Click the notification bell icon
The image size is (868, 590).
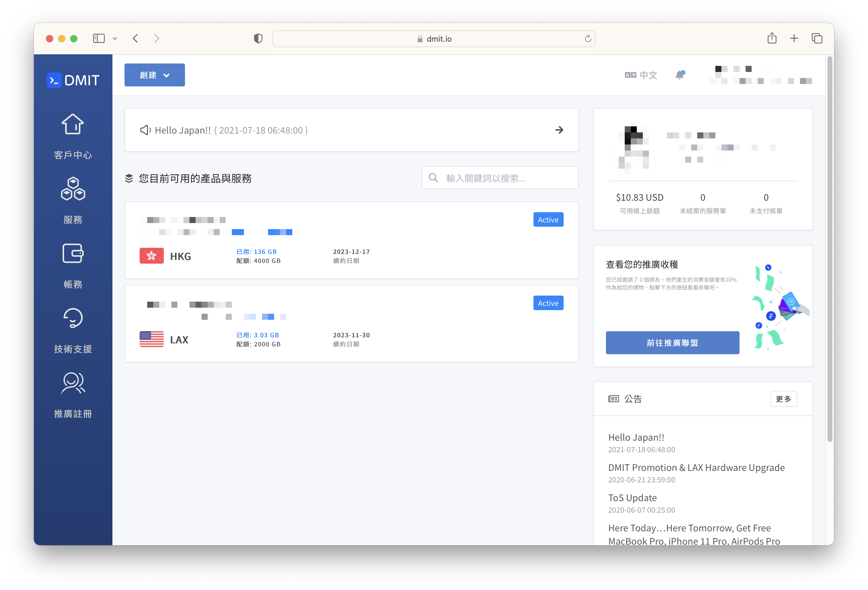pos(680,75)
